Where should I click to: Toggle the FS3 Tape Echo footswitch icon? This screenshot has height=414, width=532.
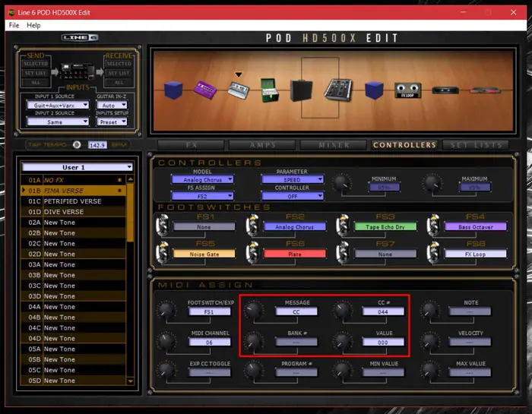click(344, 225)
